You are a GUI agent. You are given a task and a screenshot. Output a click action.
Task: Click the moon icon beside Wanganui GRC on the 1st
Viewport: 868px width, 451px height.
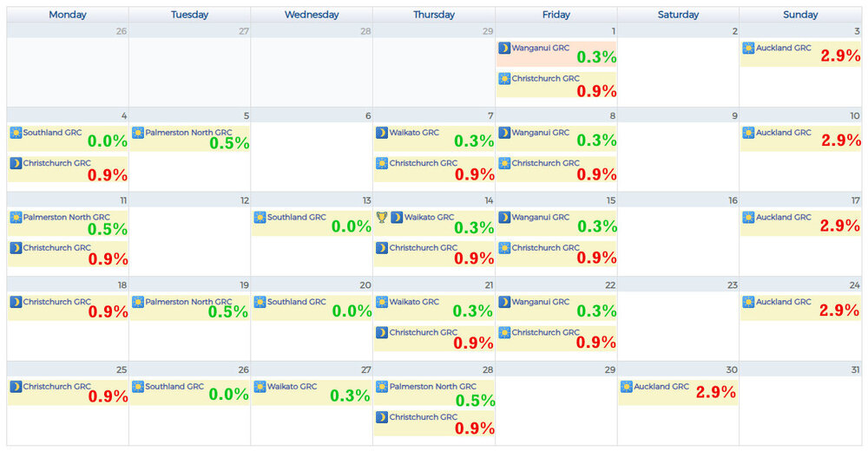click(x=504, y=49)
